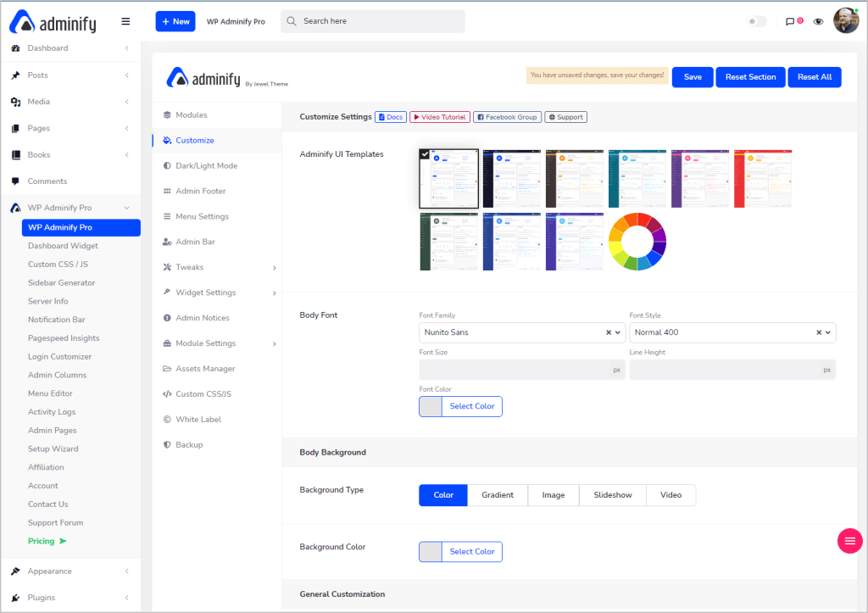Click the eye preview icon in header
Screen dimensions: 868x613
tap(818, 21)
